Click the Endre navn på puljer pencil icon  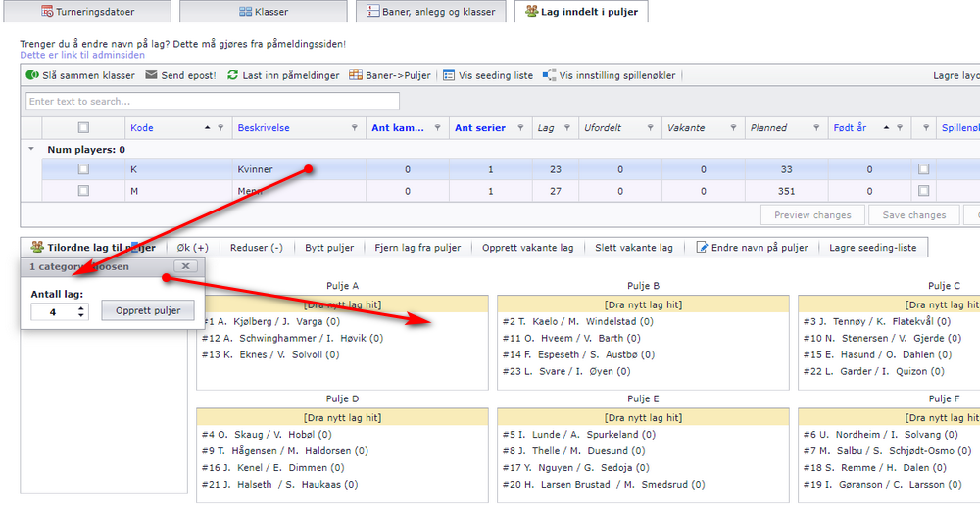pyautogui.click(x=702, y=247)
